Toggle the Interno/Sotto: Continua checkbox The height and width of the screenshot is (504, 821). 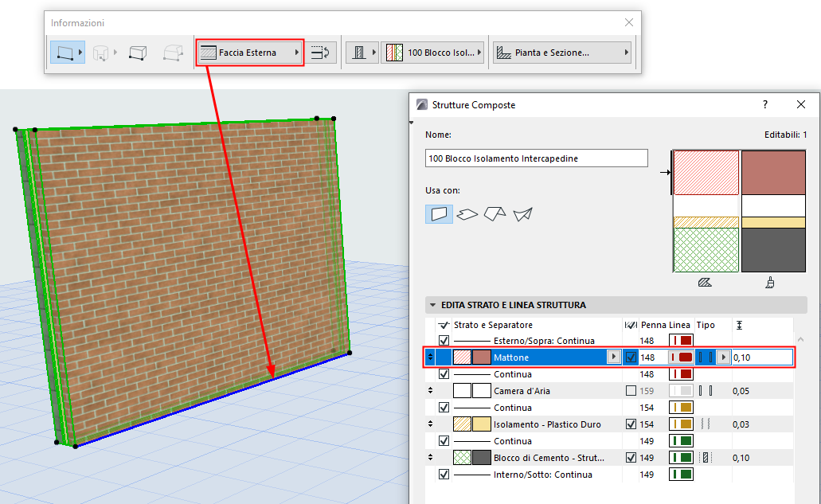[444, 475]
